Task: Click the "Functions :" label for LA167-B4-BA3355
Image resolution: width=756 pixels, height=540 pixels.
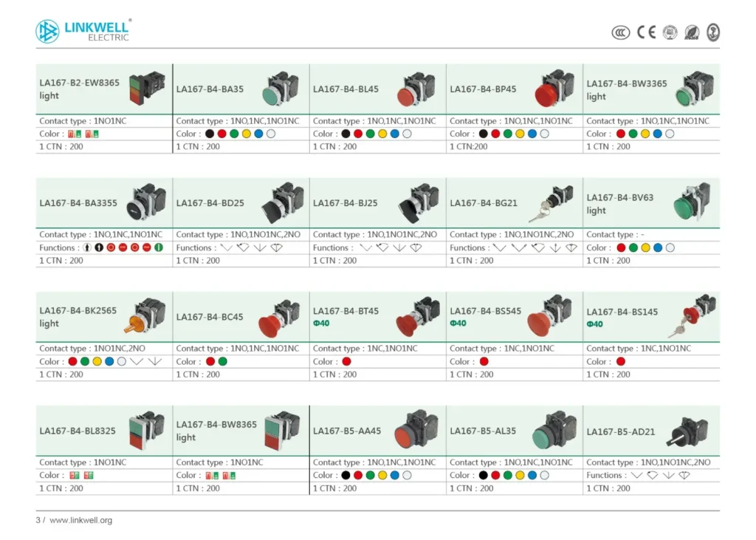Action: [59, 247]
